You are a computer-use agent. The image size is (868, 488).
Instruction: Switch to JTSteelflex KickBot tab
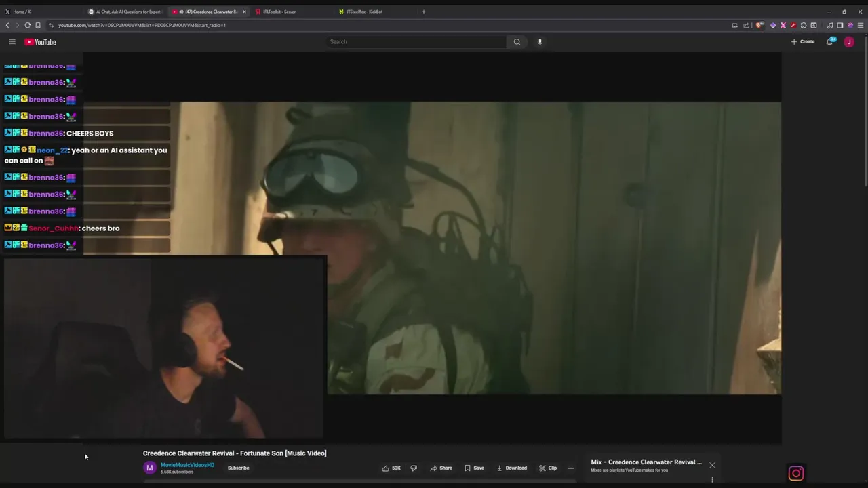375,12
